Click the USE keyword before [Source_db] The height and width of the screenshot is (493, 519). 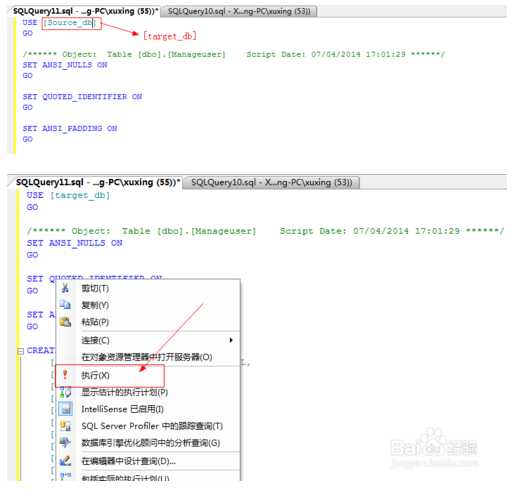pos(30,22)
